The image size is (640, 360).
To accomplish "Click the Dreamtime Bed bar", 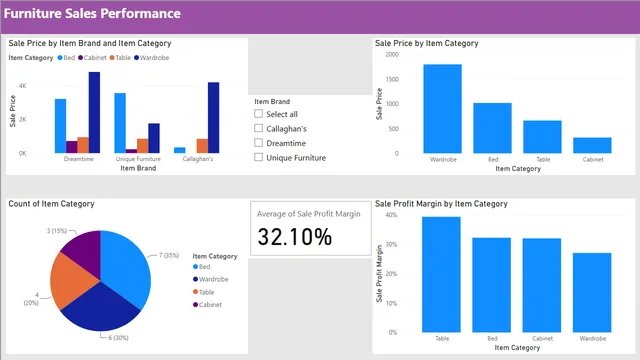I will coord(60,126).
